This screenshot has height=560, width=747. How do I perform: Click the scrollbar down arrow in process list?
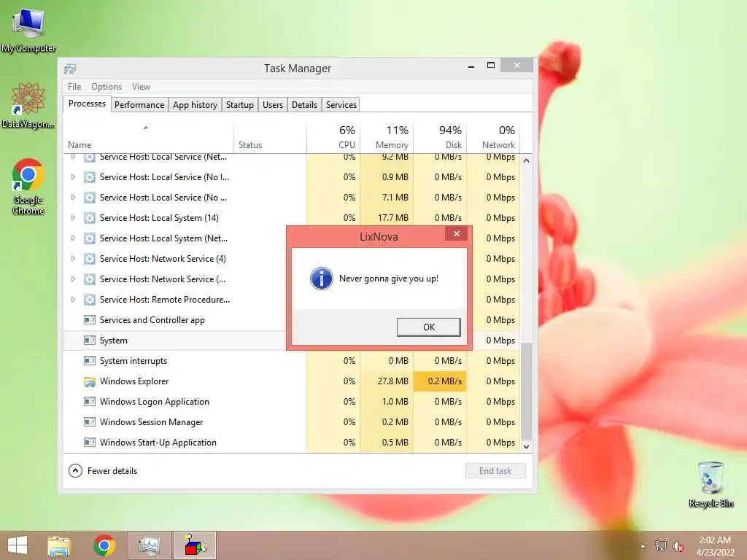[x=526, y=447]
